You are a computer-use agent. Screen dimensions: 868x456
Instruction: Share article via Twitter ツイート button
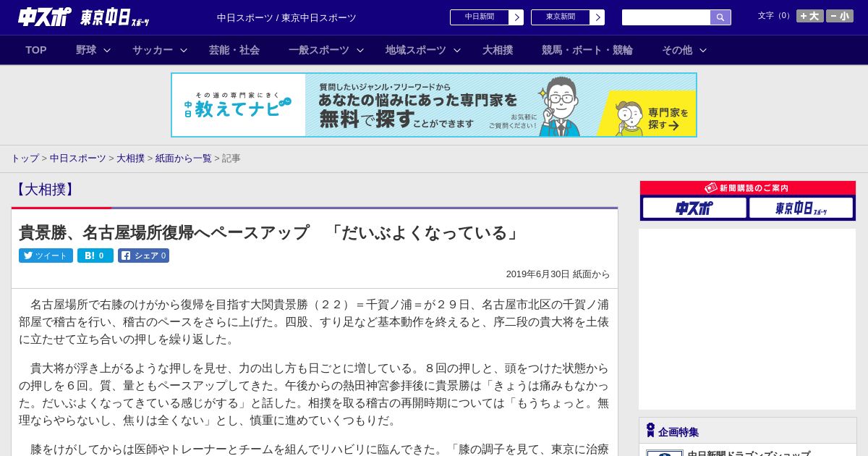[x=46, y=256]
